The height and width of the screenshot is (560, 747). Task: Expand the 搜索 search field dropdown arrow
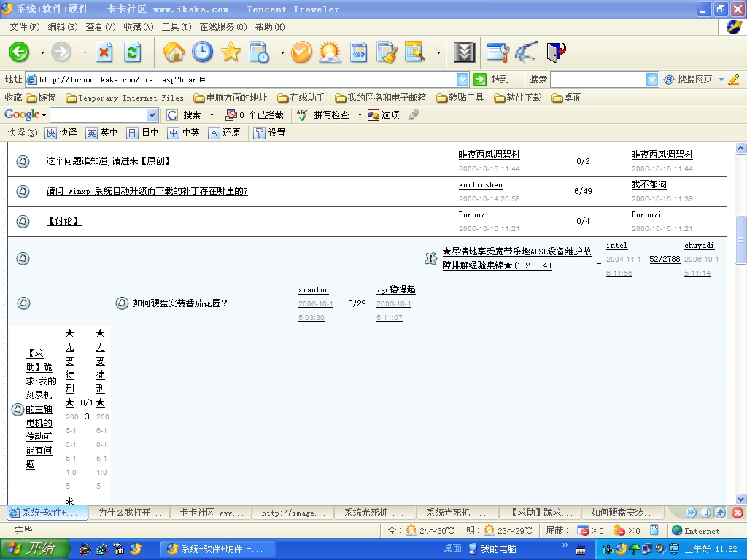pos(652,79)
